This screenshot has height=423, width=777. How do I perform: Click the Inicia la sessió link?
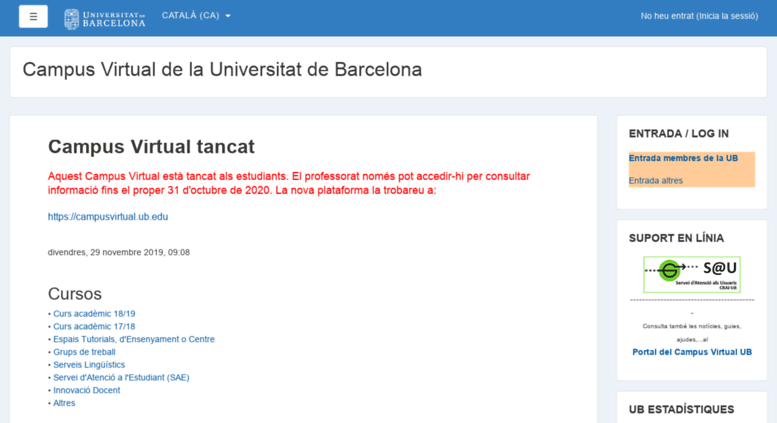727,16
